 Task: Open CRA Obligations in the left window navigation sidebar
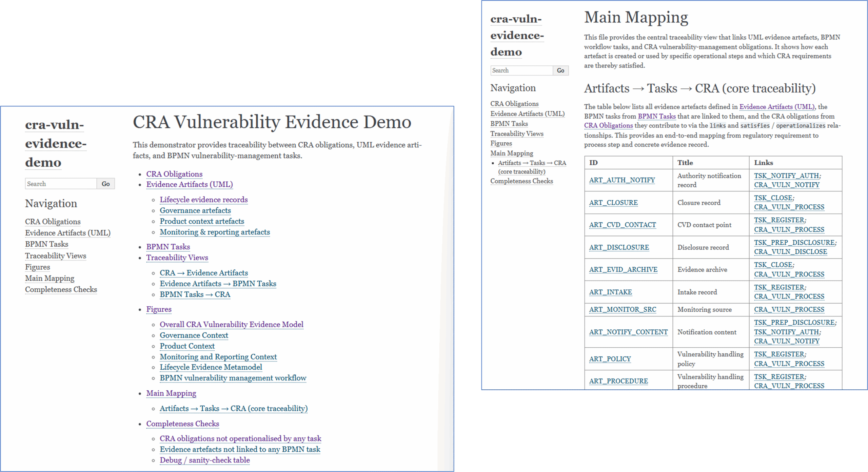click(53, 222)
